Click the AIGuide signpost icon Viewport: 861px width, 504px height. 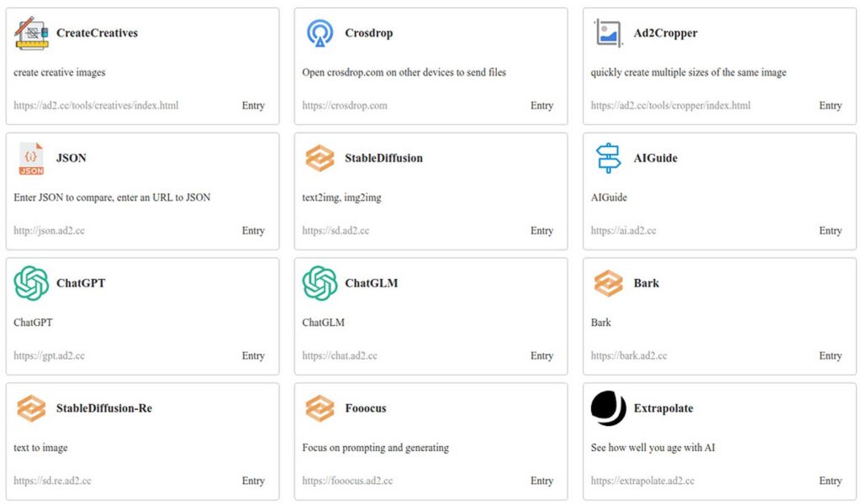[610, 158]
